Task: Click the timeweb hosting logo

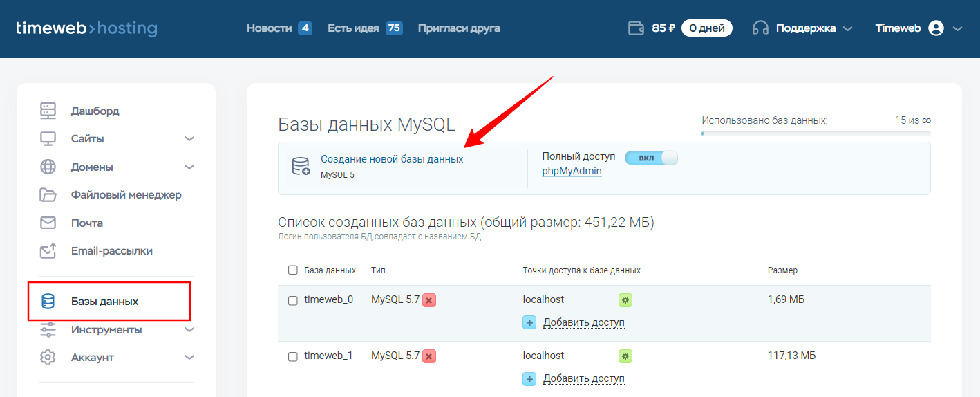Action: 86,28
